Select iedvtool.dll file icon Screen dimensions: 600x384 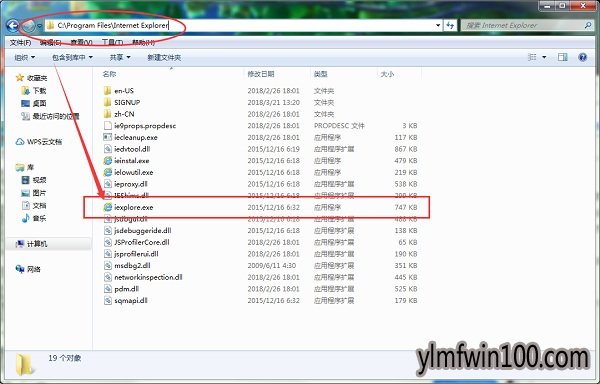(108, 149)
